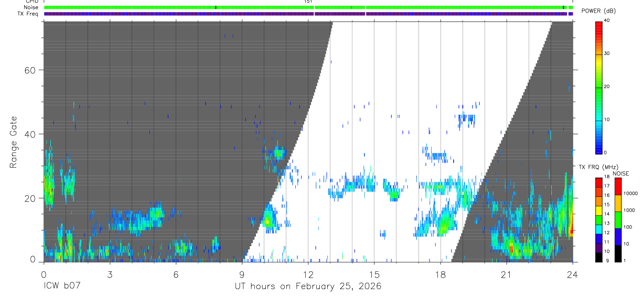Screen dimensions: 644x297
Task: Click the 20 tick on the POWER colorbar
Action: pos(607,86)
